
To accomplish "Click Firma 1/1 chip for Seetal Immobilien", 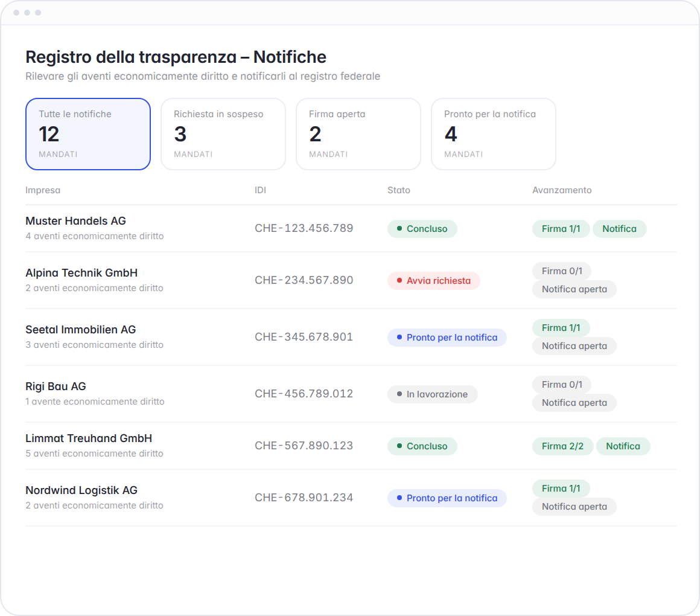I will pyautogui.click(x=561, y=328).
